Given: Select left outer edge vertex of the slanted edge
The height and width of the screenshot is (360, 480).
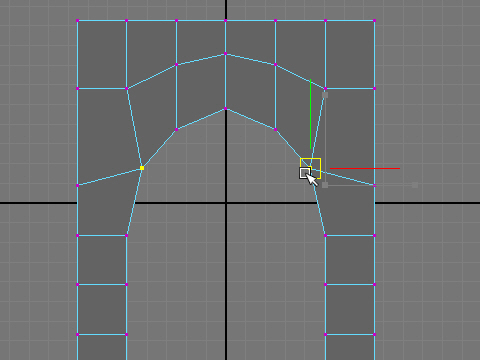Looking at the screenshot, I should point(77,185).
